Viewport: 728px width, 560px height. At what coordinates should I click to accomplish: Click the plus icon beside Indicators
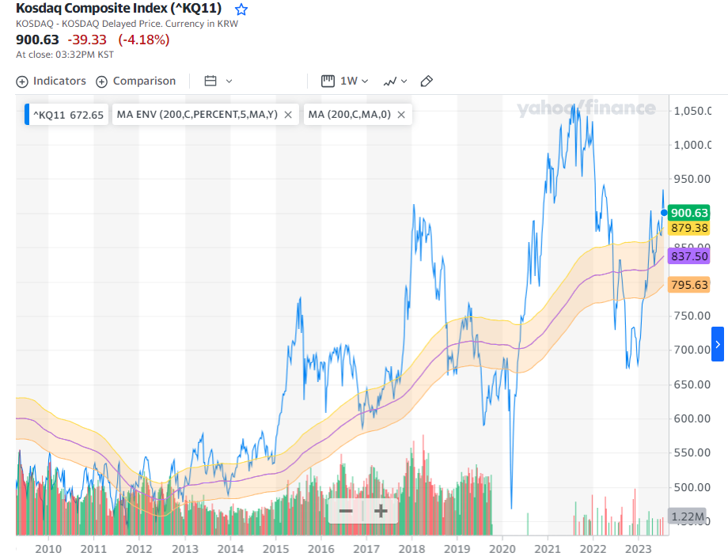(x=22, y=81)
